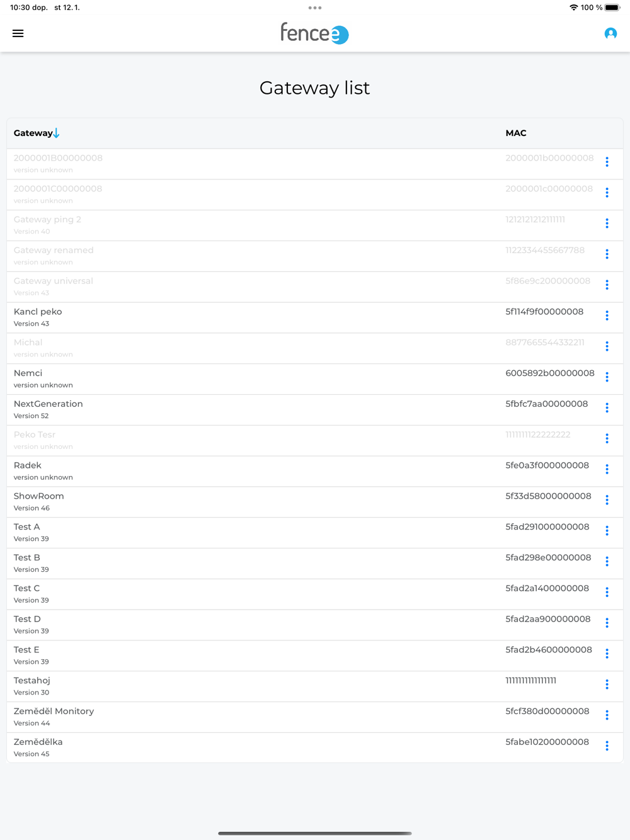630x840 pixels.
Task: Click the MAC column header
Action: point(515,133)
